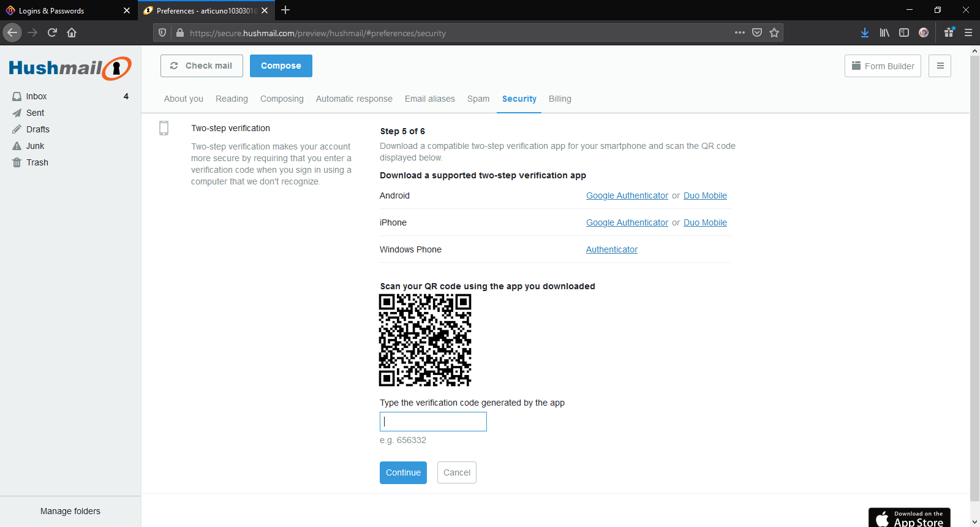Open the tracking protection shield icon

coord(162,33)
